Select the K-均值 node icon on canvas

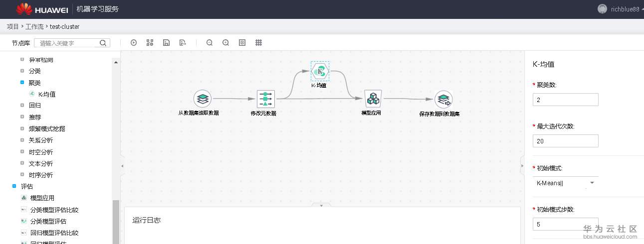pos(320,71)
